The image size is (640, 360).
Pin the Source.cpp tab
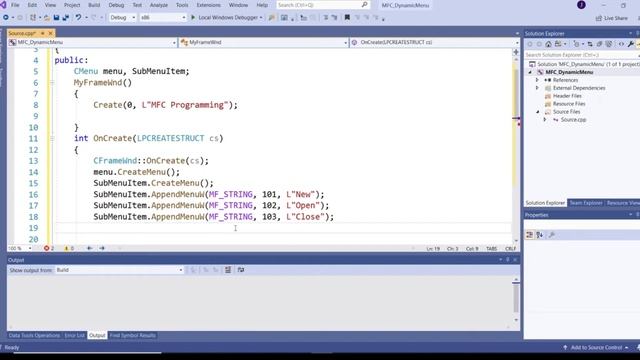pos(42,33)
